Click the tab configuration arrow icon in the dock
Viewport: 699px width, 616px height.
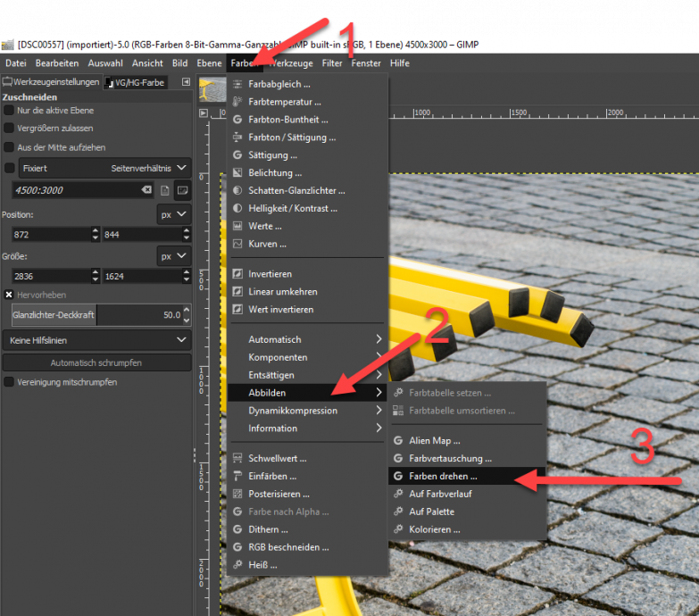point(186,82)
